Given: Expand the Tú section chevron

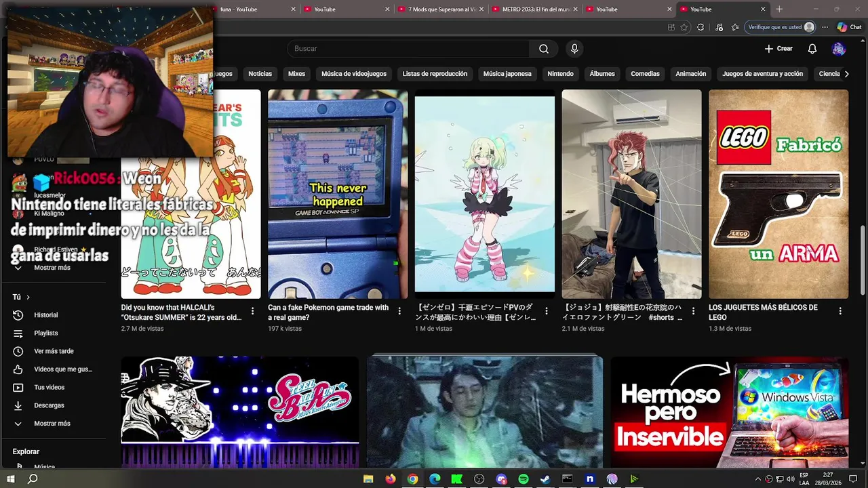Looking at the screenshot, I should click(x=28, y=297).
